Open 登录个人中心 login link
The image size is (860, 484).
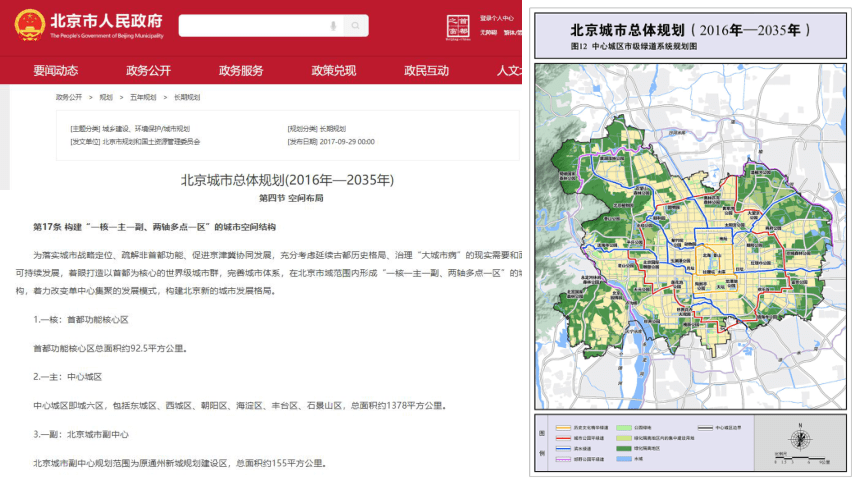(x=497, y=18)
